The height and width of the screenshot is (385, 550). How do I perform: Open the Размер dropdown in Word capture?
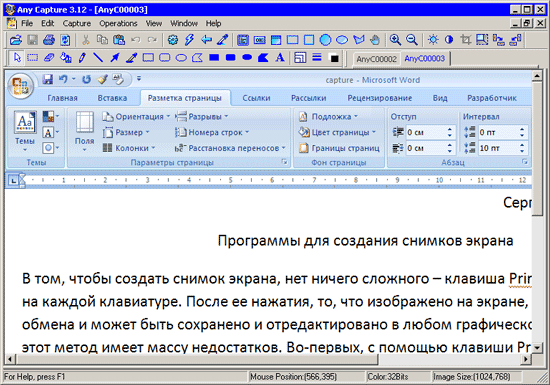126,133
